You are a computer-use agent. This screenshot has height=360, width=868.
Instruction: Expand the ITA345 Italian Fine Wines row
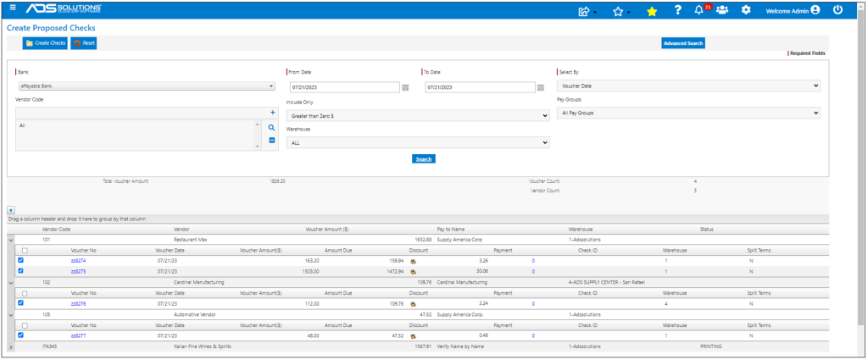pos(11,346)
